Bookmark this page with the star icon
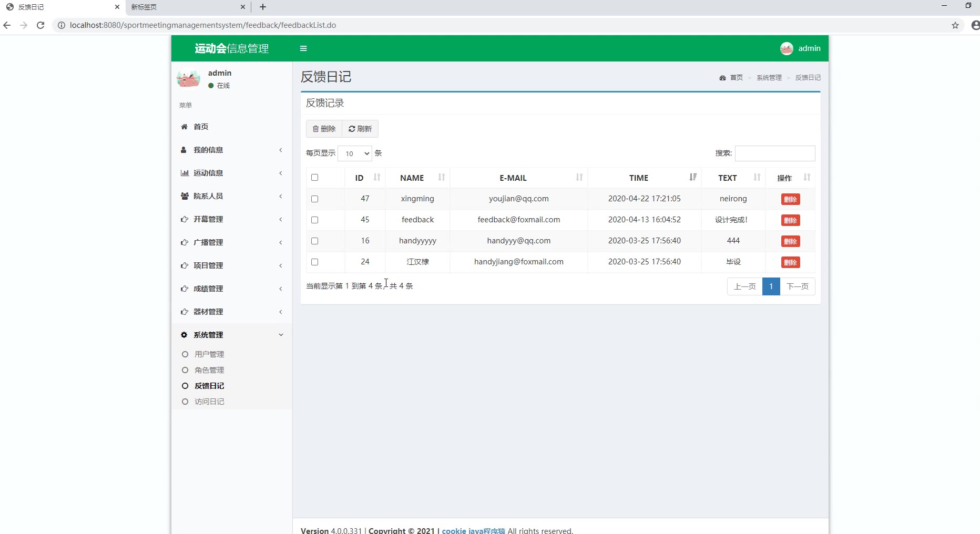980x534 pixels. [955, 25]
